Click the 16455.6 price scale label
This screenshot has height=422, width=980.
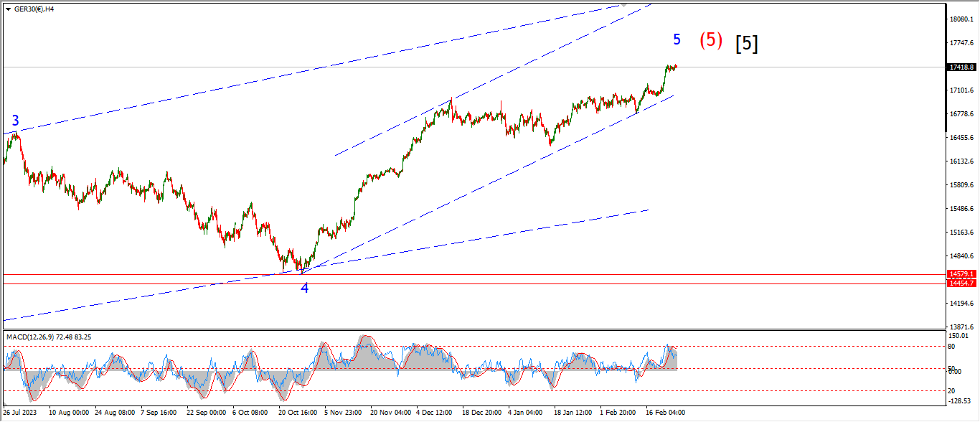tap(961, 138)
